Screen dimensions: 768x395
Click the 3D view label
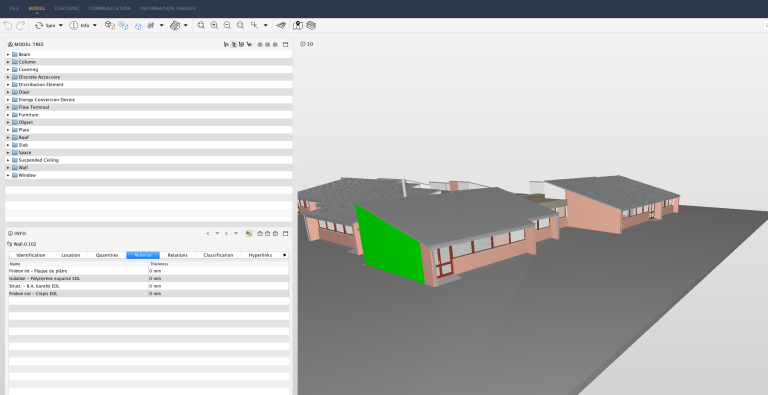coord(307,44)
